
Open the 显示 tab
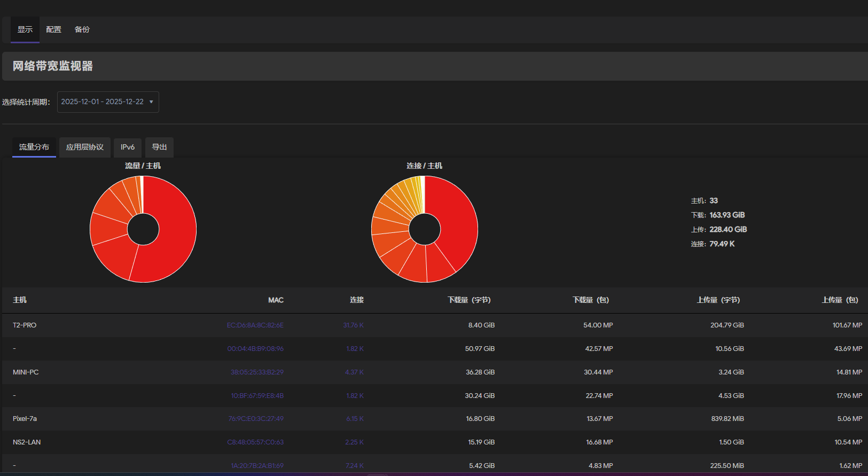25,29
